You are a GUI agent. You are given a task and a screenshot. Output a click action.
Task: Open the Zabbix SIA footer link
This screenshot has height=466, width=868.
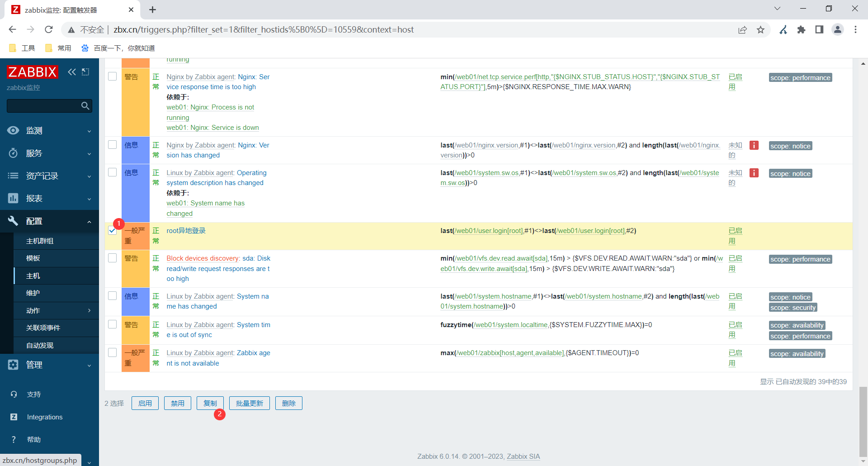(x=523, y=456)
